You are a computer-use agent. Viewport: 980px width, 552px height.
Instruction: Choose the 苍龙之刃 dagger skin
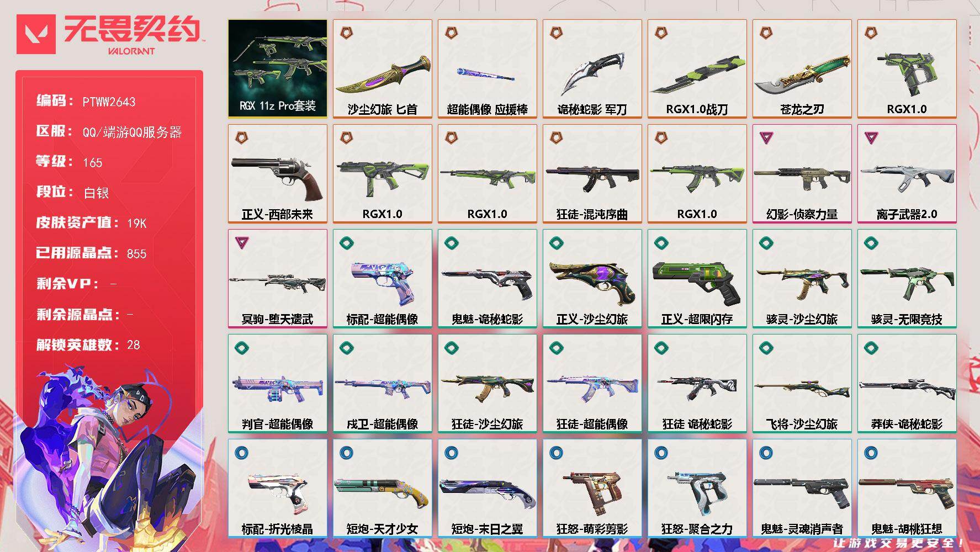[802, 68]
